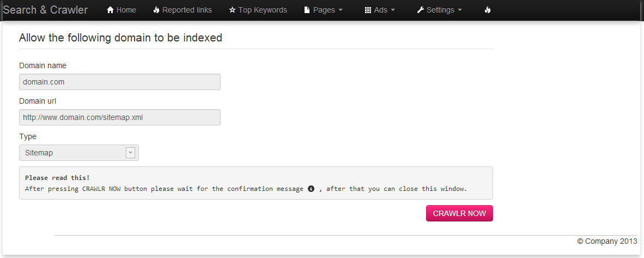Open the Top Keywords menu item
This screenshot has height=258, width=644.
point(258,10)
